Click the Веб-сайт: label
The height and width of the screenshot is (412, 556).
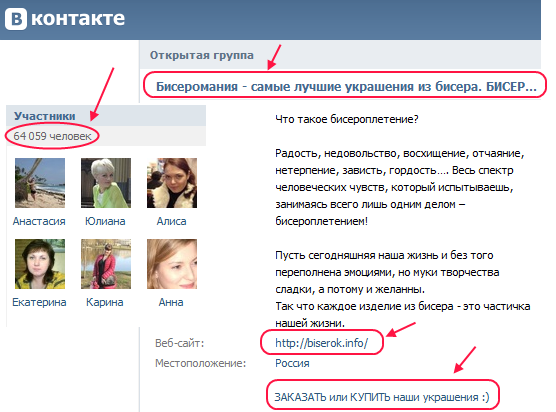click(179, 343)
